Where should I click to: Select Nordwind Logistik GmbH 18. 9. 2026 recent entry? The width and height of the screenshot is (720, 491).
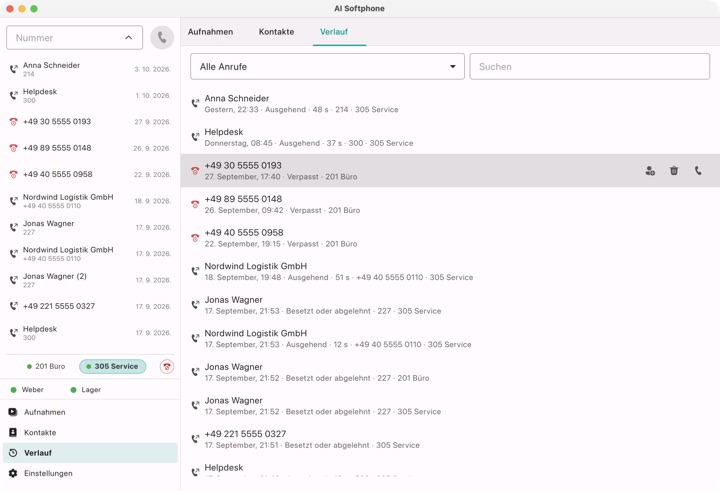point(90,201)
